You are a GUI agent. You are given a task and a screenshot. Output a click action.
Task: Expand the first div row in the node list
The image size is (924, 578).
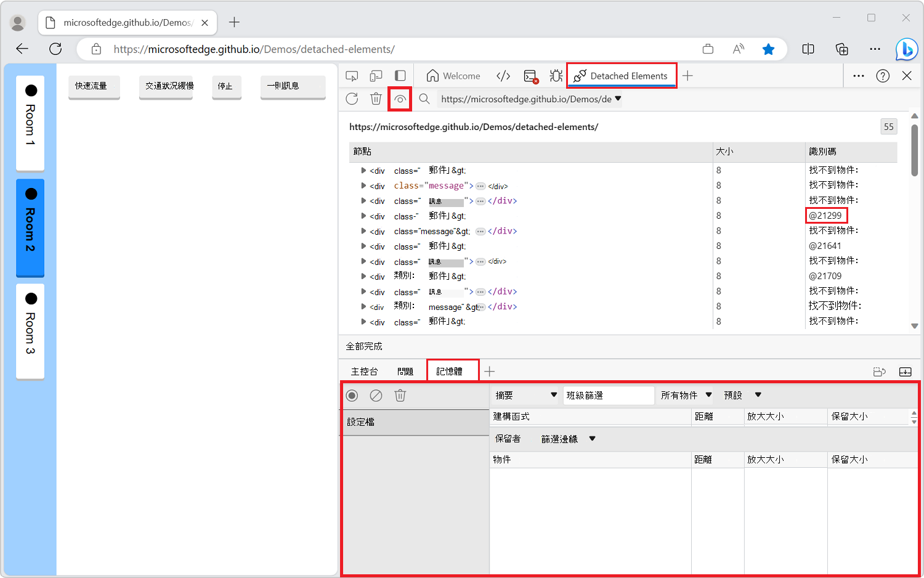pyautogui.click(x=363, y=170)
